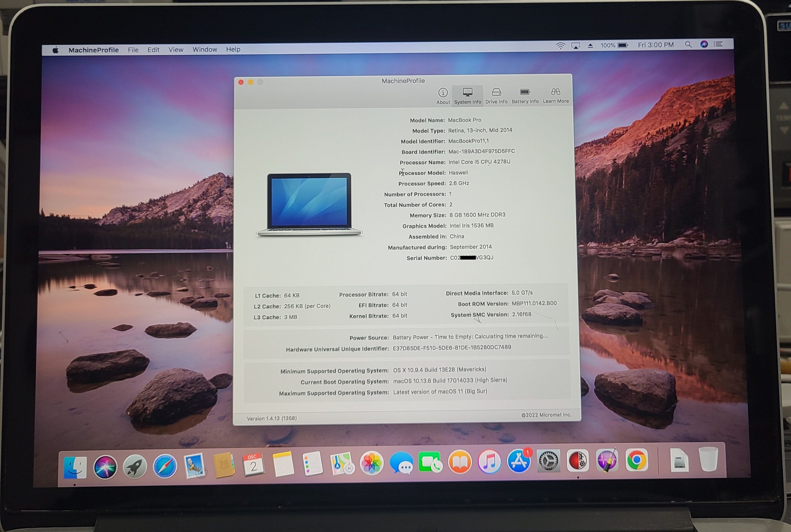Open the Help menu

[x=233, y=49]
